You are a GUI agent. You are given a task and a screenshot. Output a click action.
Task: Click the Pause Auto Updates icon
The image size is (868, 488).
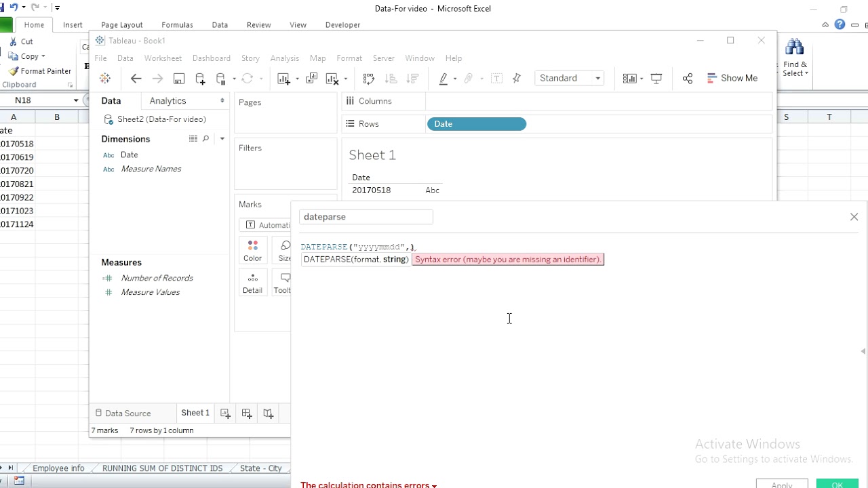[x=220, y=79]
